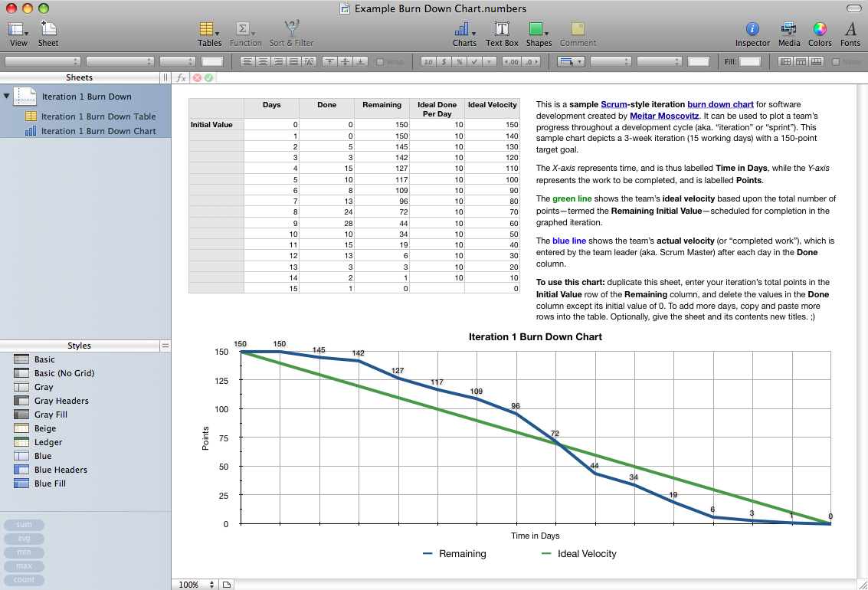Select Iteration 1 Burn Down Table item
This screenshot has height=590, width=868.
(98, 116)
